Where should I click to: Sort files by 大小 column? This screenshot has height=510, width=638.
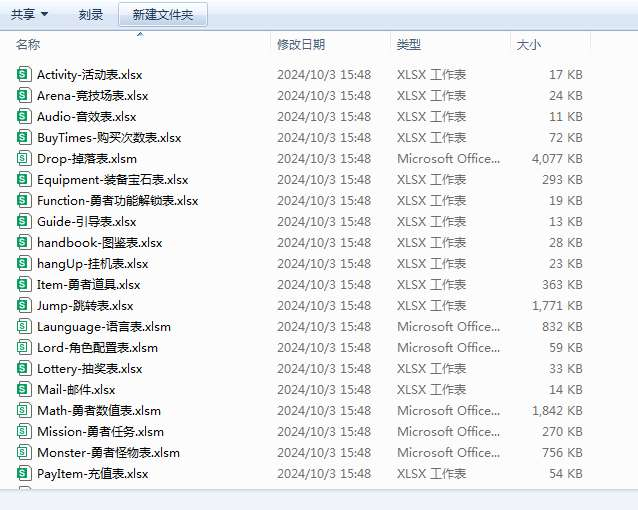tap(528, 44)
